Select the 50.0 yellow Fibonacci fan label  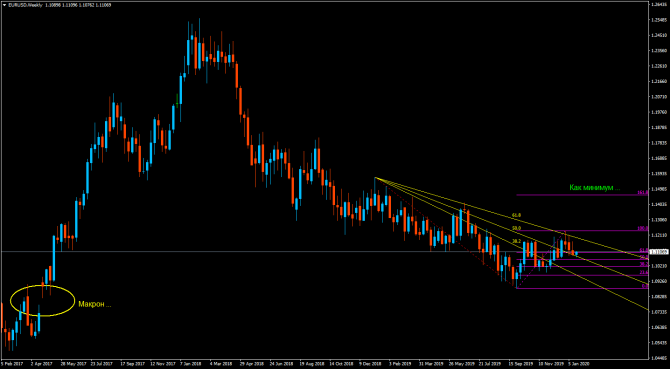tap(517, 228)
